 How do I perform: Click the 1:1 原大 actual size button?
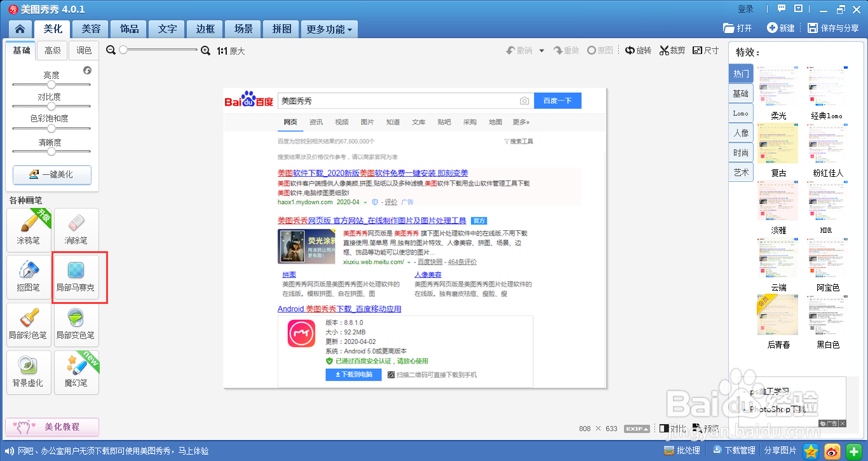(231, 51)
